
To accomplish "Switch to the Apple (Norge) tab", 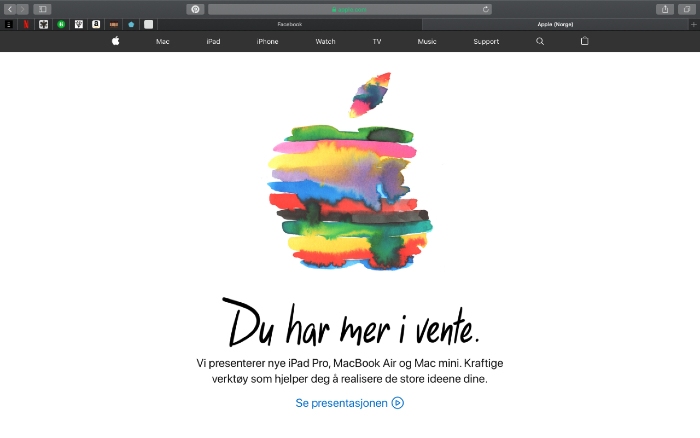I will pyautogui.click(x=555, y=25).
